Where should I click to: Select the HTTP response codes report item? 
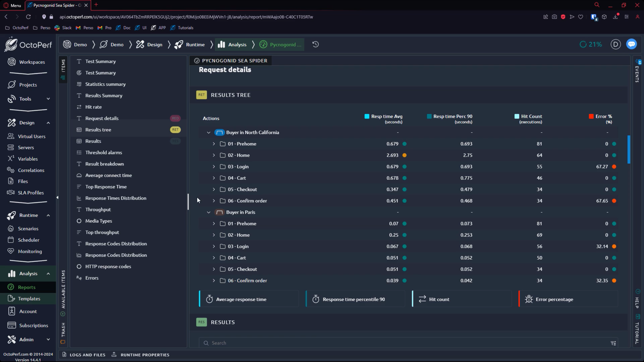point(129,266)
